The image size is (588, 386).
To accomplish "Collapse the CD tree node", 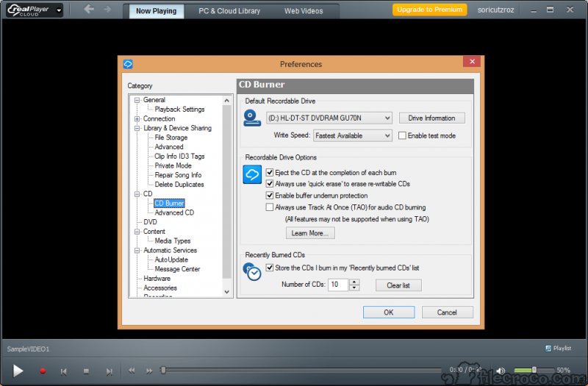I will pos(137,194).
